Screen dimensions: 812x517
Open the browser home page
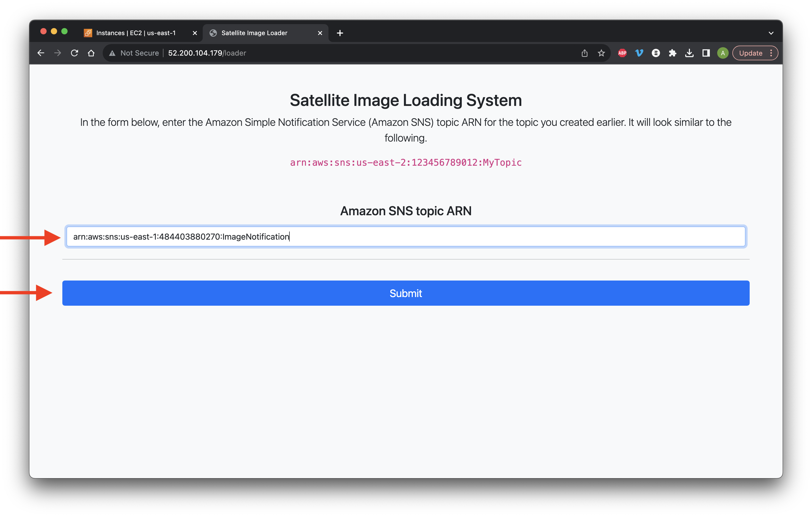[91, 53]
